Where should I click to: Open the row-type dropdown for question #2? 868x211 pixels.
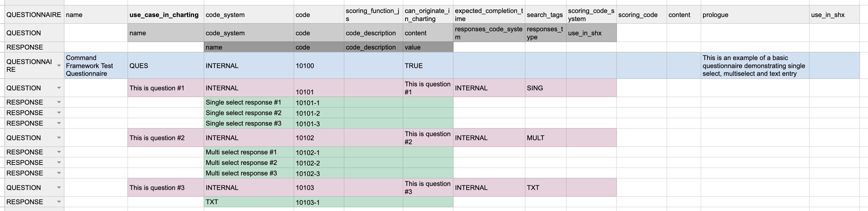coord(59,138)
